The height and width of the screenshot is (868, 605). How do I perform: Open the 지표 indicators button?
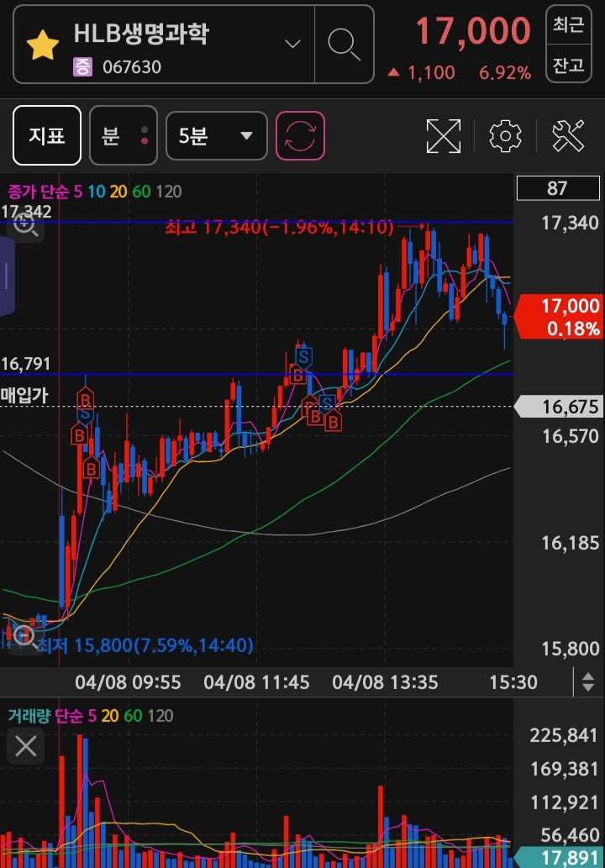coord(47,135)
